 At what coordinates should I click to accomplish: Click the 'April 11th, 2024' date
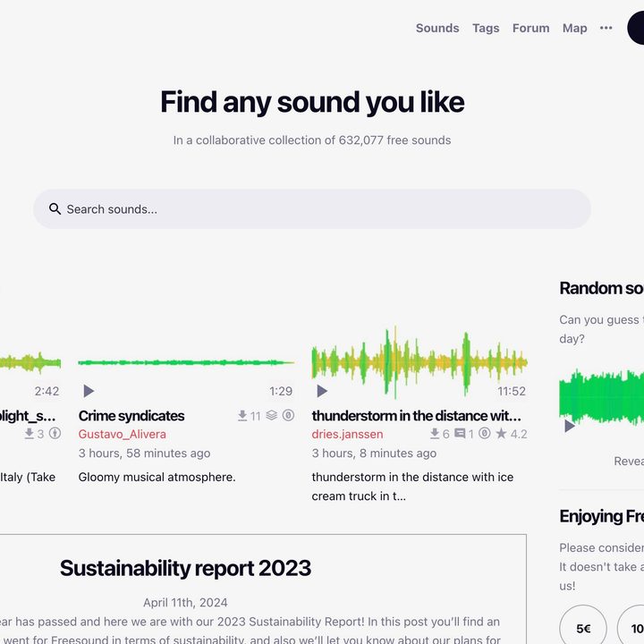[x=185, y=603]
